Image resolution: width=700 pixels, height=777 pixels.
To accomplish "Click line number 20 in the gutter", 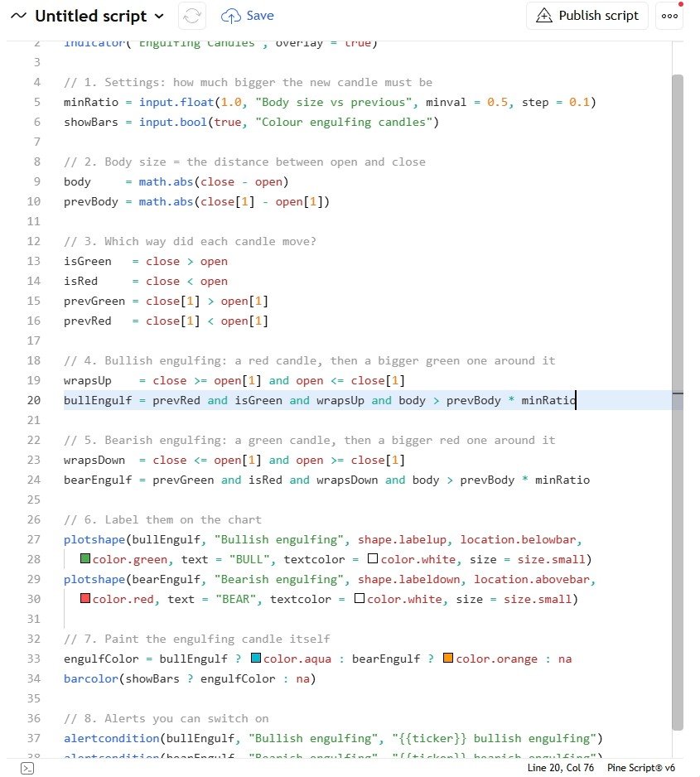I will pos(34,400).
